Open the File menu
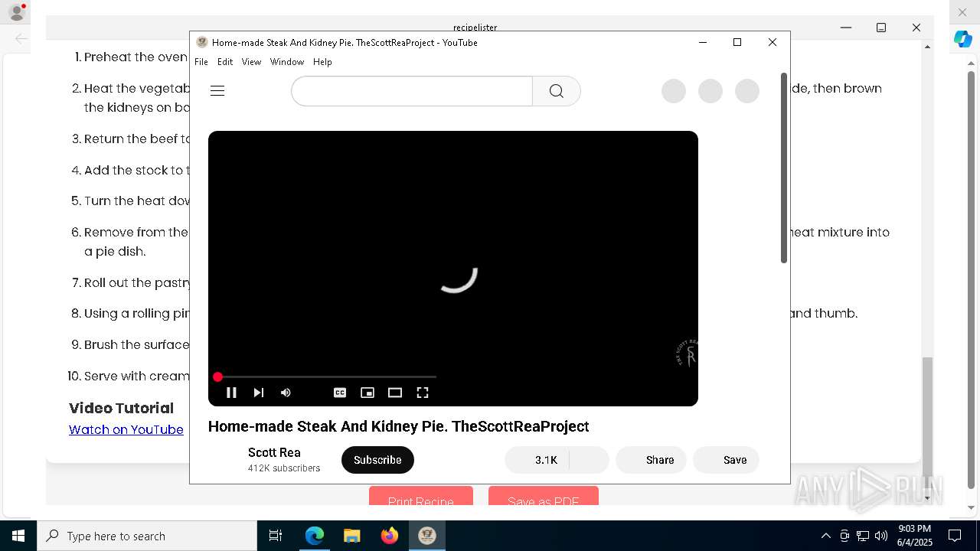The width and height of the screenshot is (980, 551). tap(201, 62)
